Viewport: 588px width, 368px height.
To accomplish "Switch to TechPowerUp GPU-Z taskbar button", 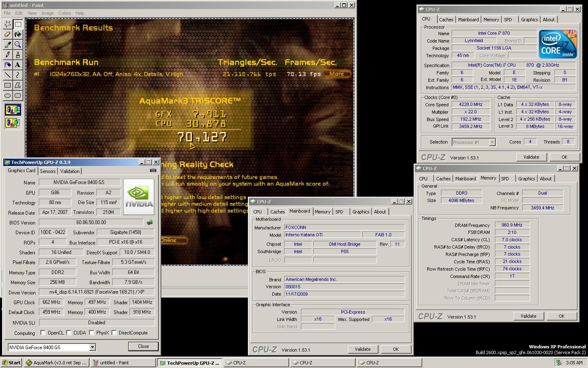I will [190, 363].
